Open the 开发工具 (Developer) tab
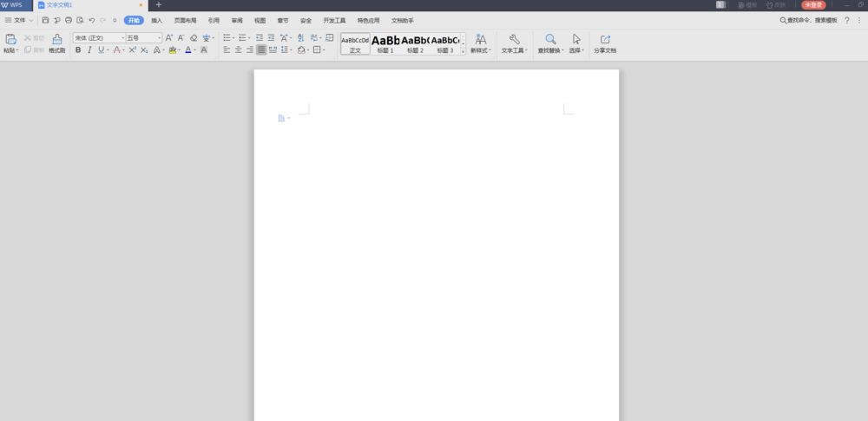This screenshot has height=421, width=868. [x=334, y=21]
